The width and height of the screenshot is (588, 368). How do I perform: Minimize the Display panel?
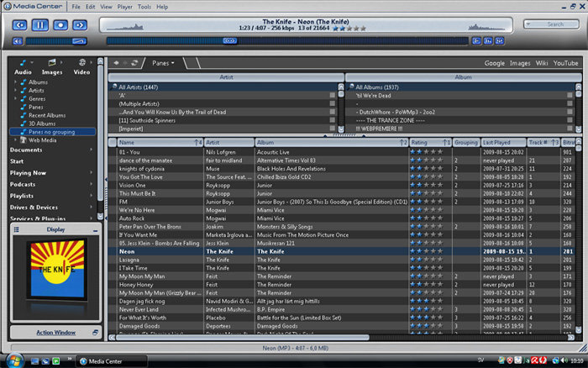pyautogui.click(x=96, y=231)
